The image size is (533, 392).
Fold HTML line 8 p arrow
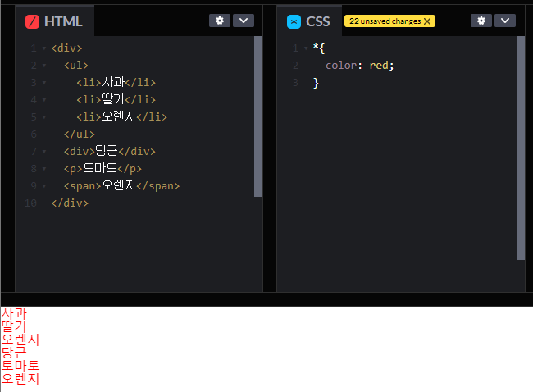click(x=44, y=169)
